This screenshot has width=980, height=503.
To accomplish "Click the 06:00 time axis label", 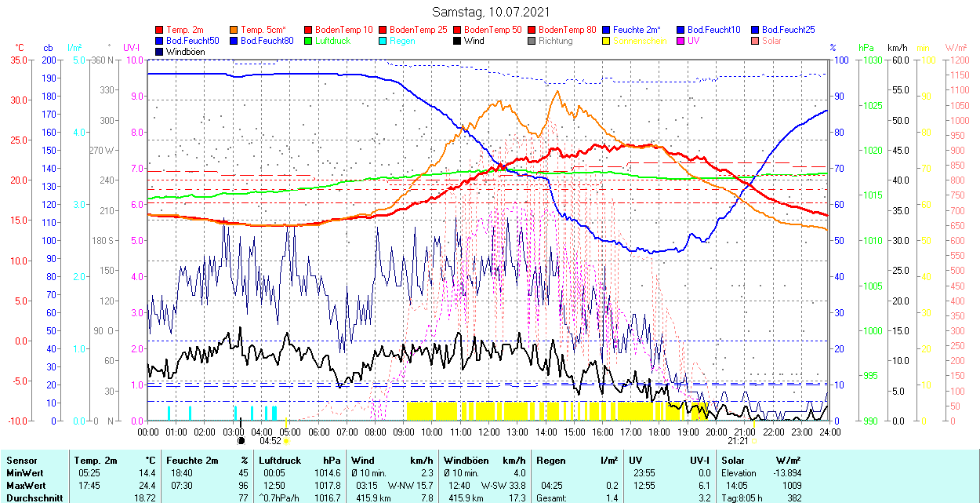I will pyautogui.click(x=318, y=432).
